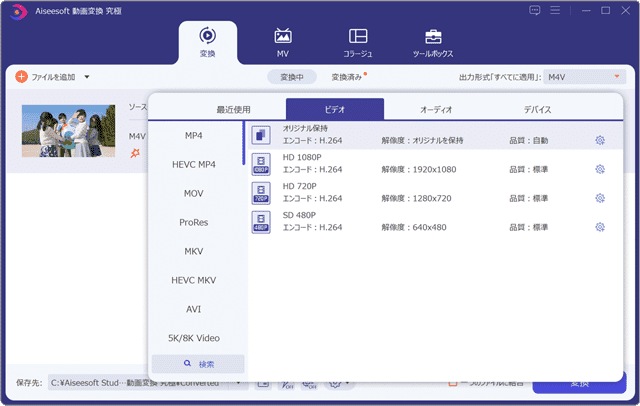
Task: Open settings gear for SD 480P preset
Action: [x=600, y=227]
